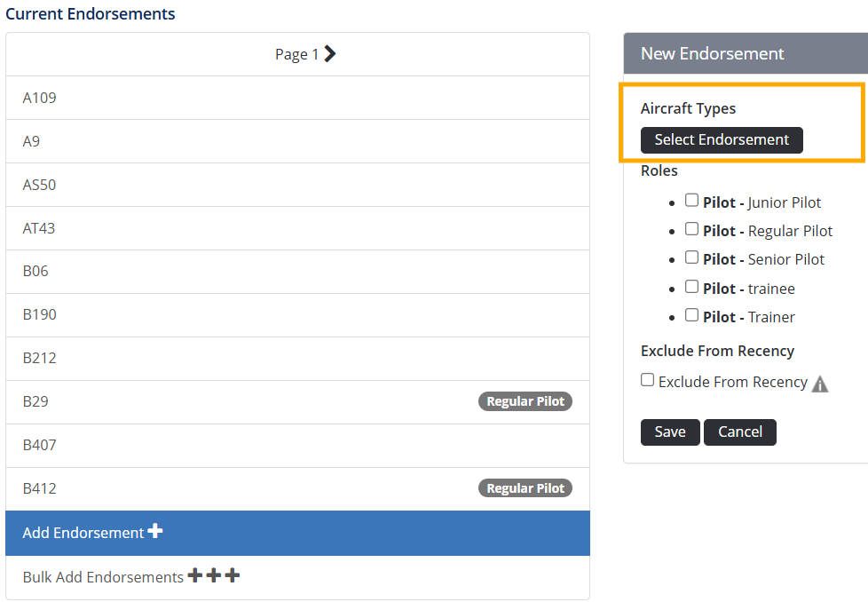Save the new endorsement
The width and height of the screenshot is (868, 602).
pyautogui.click(x=670, y=432)
